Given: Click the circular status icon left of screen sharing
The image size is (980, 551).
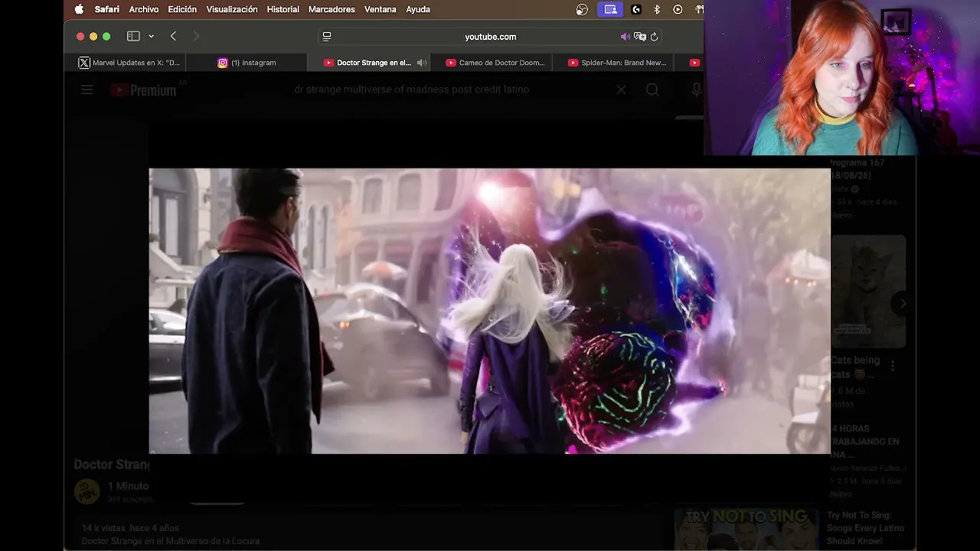Looking at the screenshot, I should coord(582,9).
